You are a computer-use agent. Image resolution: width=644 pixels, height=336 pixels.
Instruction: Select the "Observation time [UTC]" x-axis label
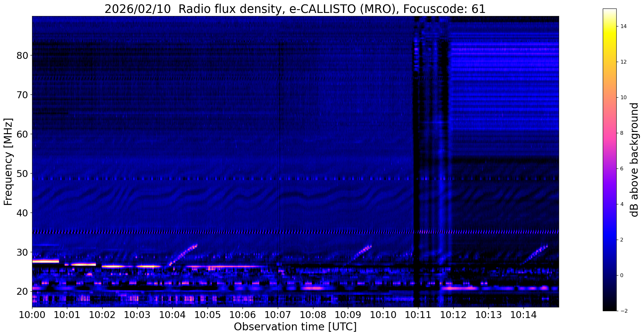click(x=295, y=327)
